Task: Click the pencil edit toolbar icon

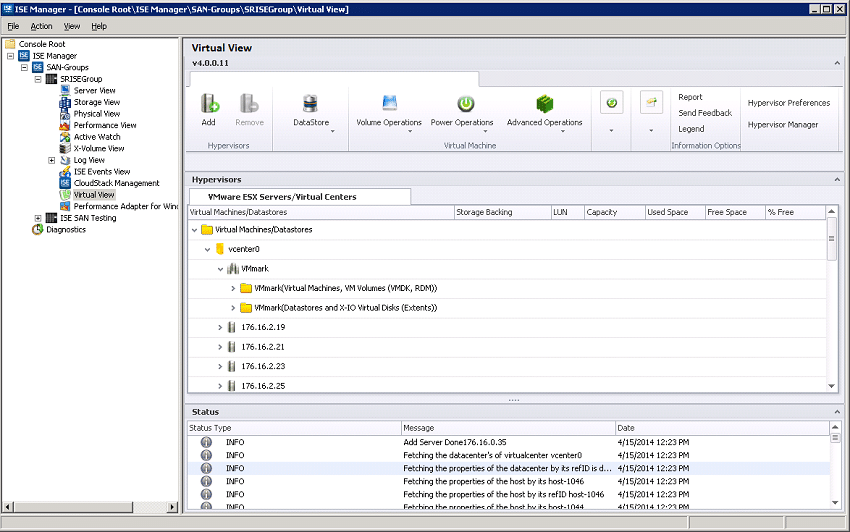Action: click(652, 102)
